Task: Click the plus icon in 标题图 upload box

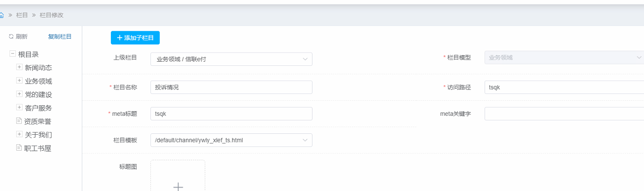Action: 178,186
